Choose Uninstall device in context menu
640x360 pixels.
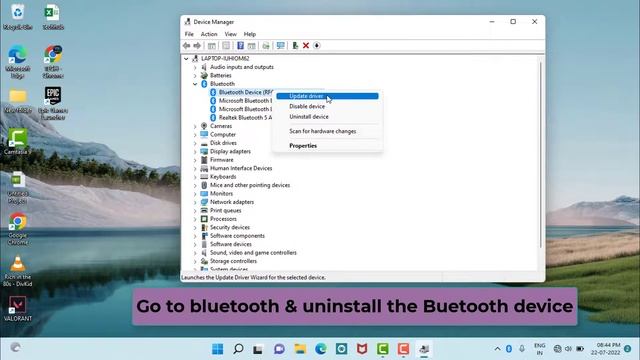coord(327,117)
